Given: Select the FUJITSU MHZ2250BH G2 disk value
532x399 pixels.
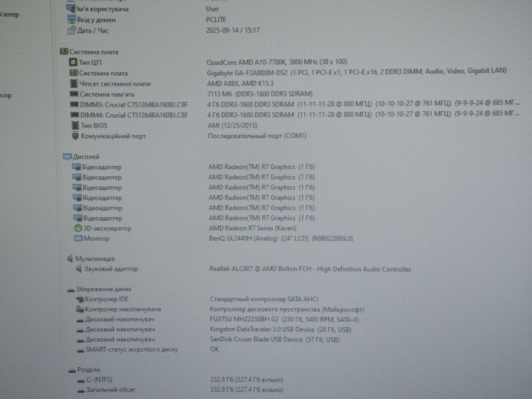Looking at the screenshot, I should (x=284, y=319).
